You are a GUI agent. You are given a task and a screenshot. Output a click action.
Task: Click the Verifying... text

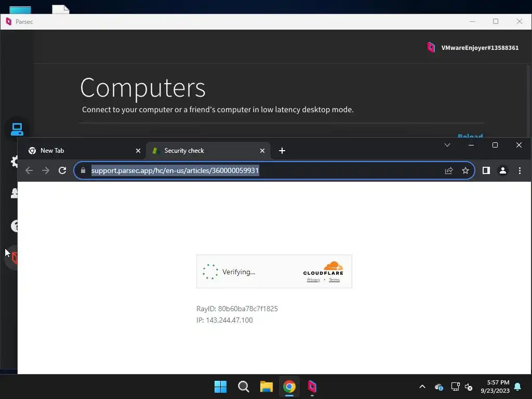[x=238, y=272]
